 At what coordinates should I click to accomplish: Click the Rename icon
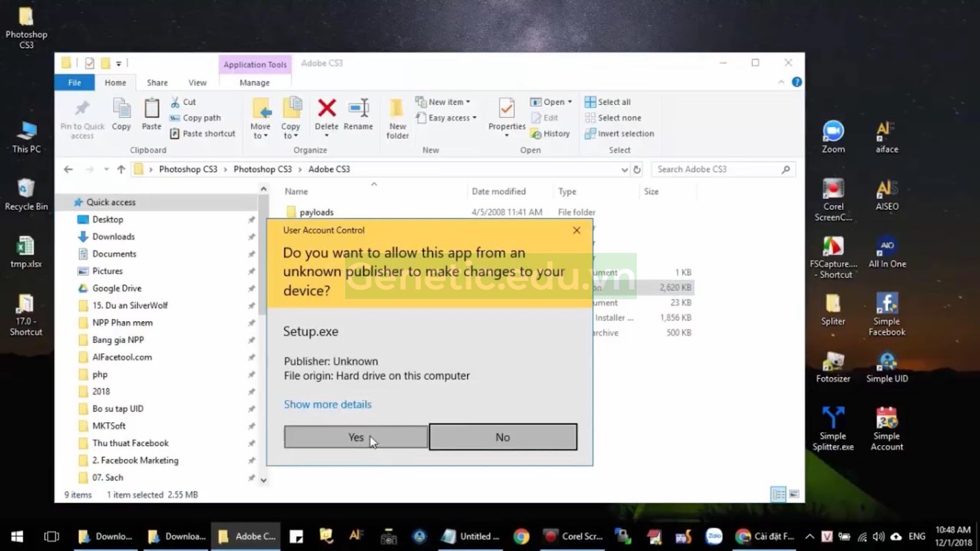[x=358, y=108]
